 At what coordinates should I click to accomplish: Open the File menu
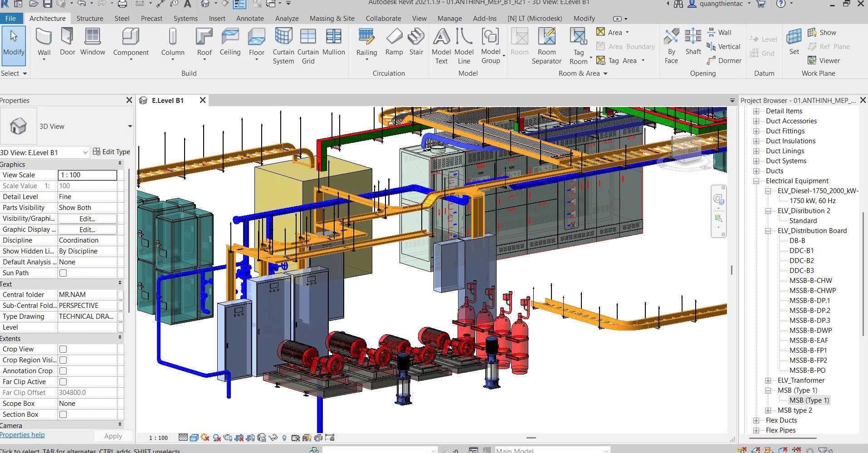(x=10, y=19)
